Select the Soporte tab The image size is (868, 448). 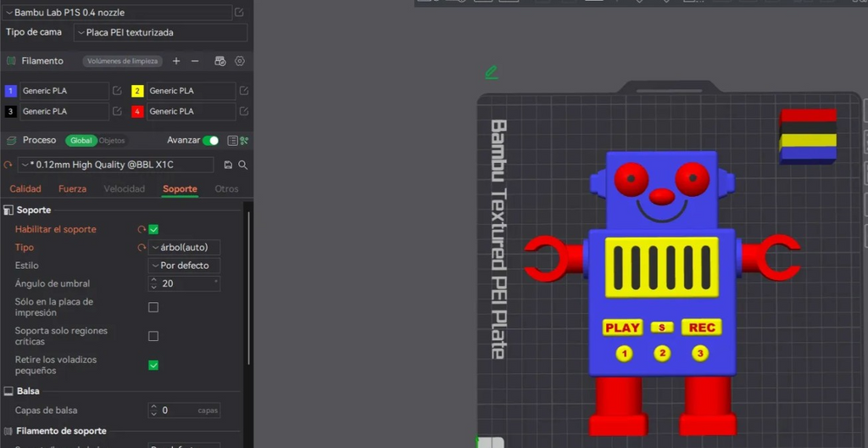180,189
